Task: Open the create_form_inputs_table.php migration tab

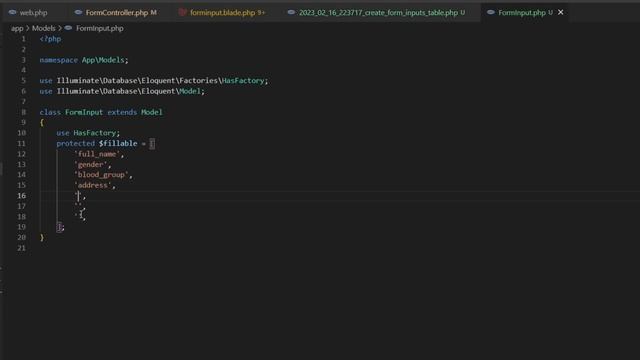Action: (378, 13)
